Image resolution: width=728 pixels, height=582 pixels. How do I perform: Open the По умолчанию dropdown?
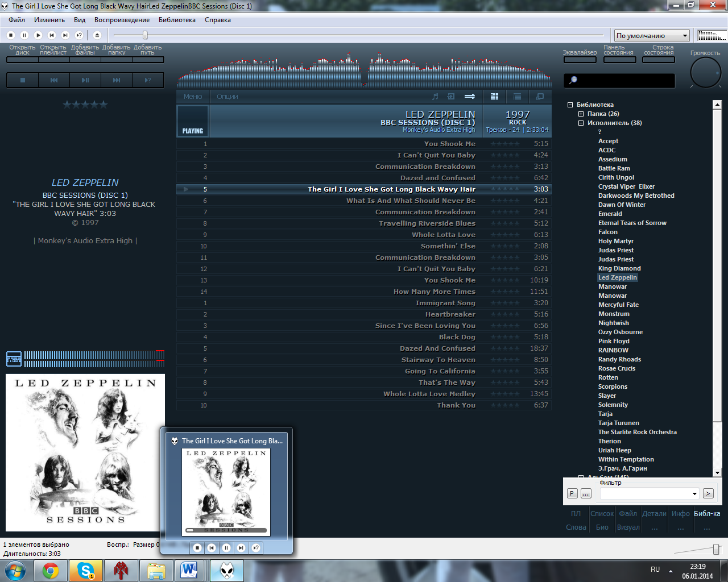pyautogui.click(x=652, y=35)
